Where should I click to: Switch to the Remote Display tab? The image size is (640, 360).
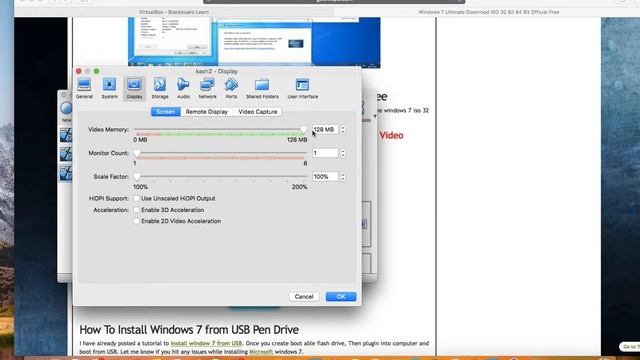(207, 112)
